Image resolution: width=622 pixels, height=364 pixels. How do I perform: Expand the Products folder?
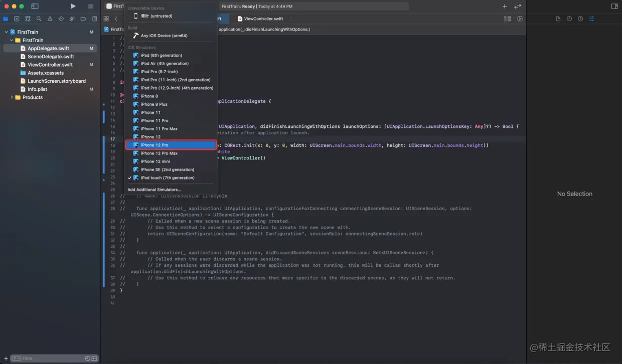point(12,97)
